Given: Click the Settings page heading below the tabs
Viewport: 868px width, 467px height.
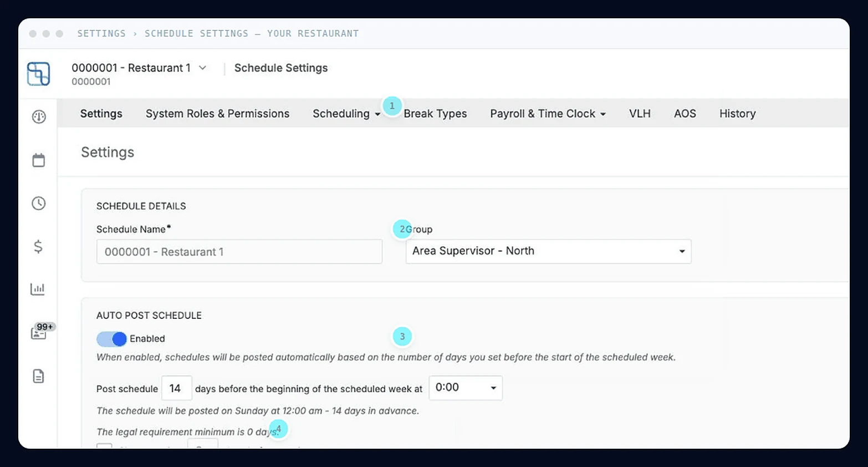Looking at the screenshot, I should [108, 153].
